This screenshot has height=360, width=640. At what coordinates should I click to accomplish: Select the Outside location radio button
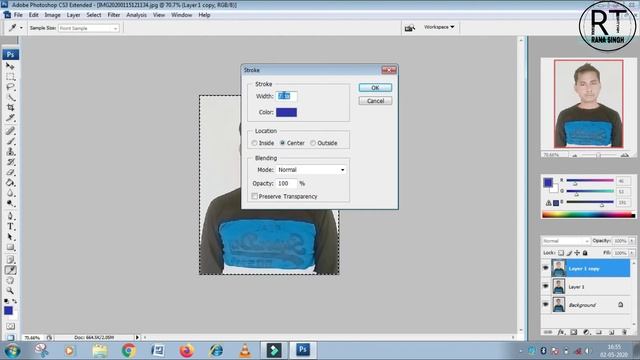tap(313, 143)
